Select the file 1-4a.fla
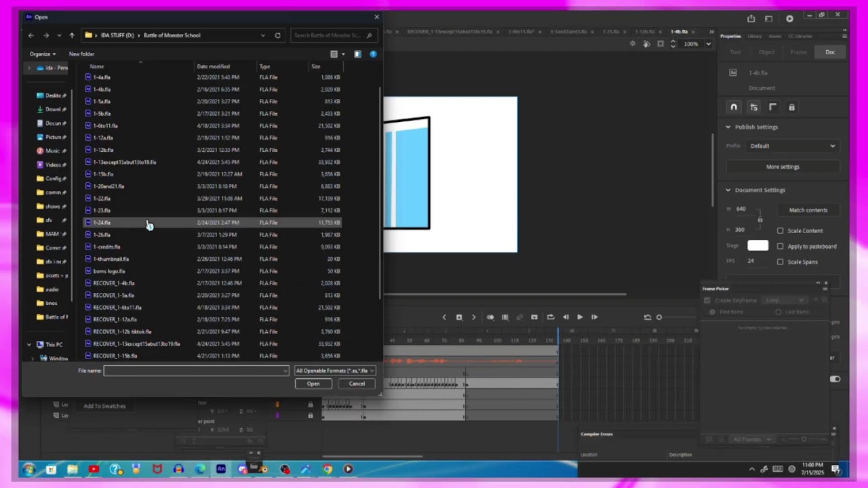Image resolution: width=868 pixels, height=488 pixels. [x=212, y=77]
